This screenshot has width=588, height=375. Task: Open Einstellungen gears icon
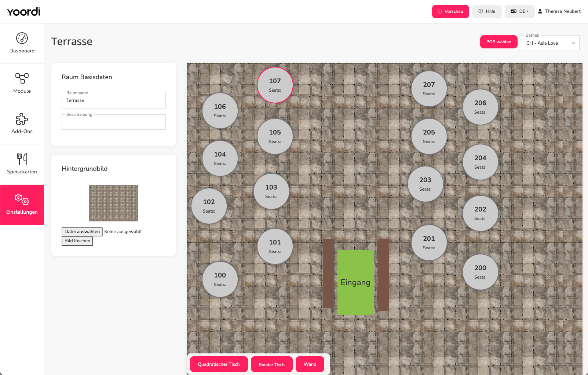(x=22, y=199)
